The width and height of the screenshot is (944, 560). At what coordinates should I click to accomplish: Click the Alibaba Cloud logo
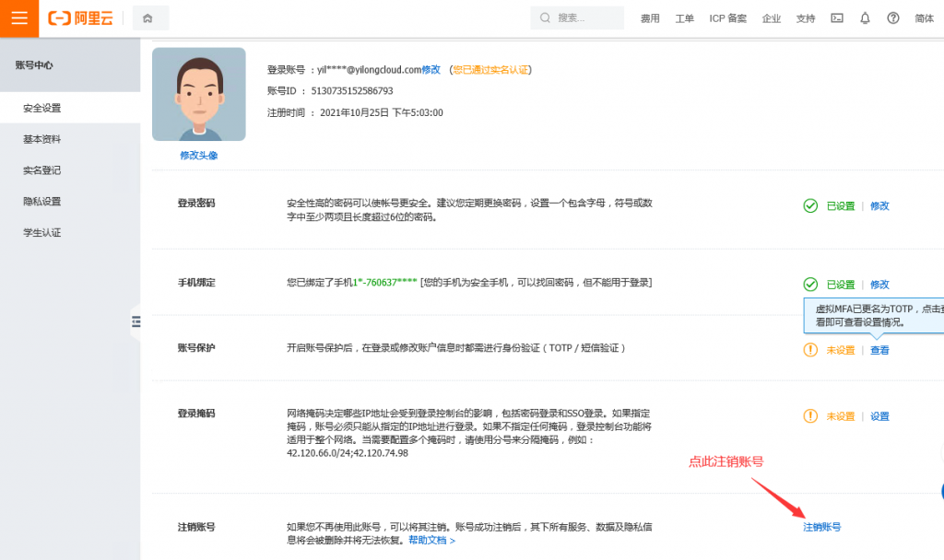point(81,18)
